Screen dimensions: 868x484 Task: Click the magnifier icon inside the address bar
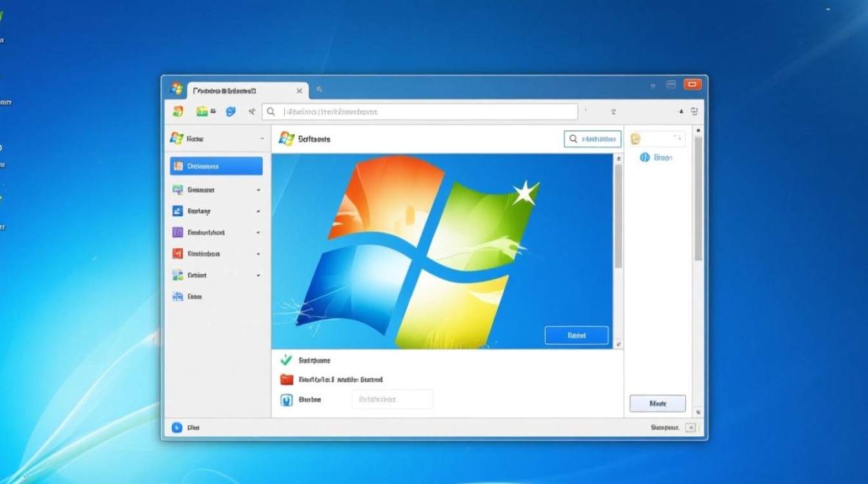[x=271, y=111]
